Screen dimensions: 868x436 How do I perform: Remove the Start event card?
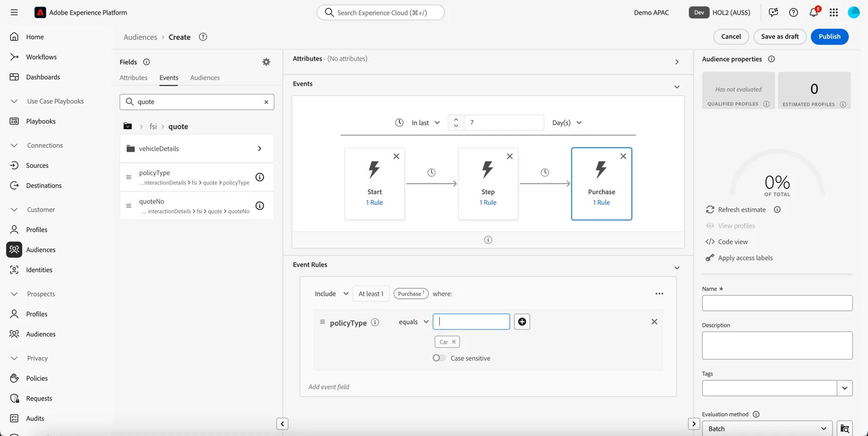point(396,156)
